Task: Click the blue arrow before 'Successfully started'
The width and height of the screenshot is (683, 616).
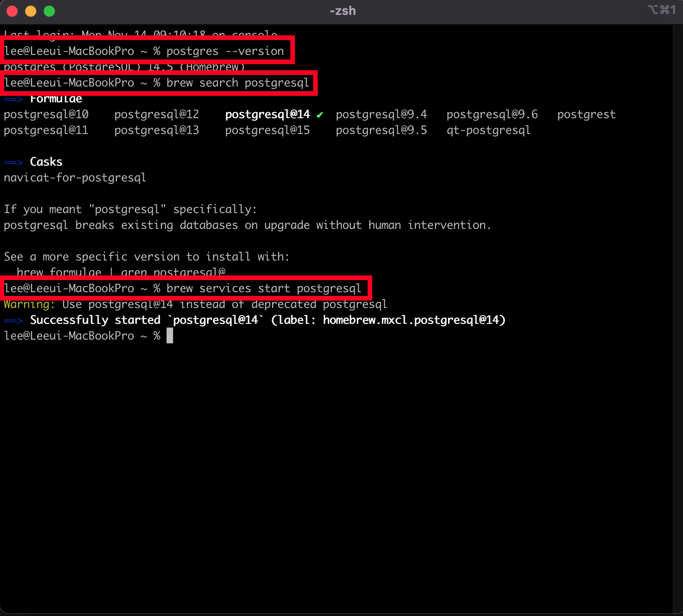Action: click(13, 321)
